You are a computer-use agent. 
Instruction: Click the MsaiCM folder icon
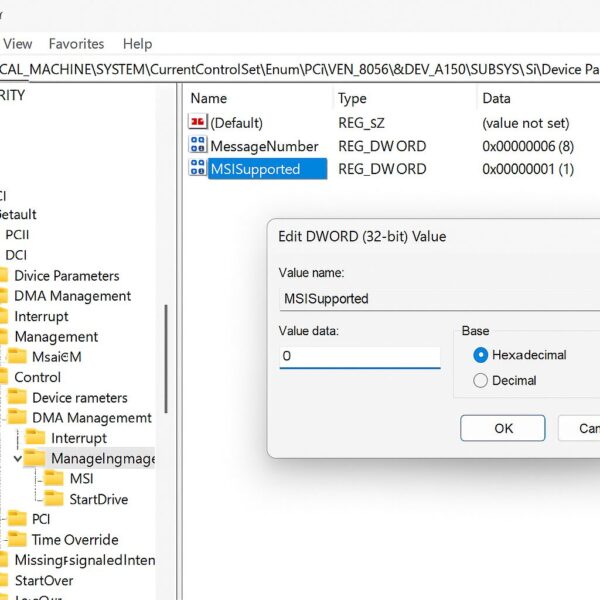click(17, 356)
